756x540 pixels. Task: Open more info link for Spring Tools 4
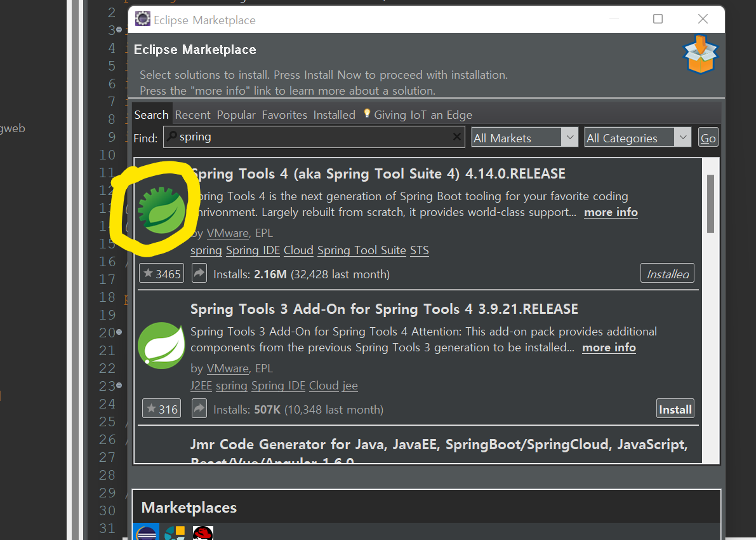[611, 212]
